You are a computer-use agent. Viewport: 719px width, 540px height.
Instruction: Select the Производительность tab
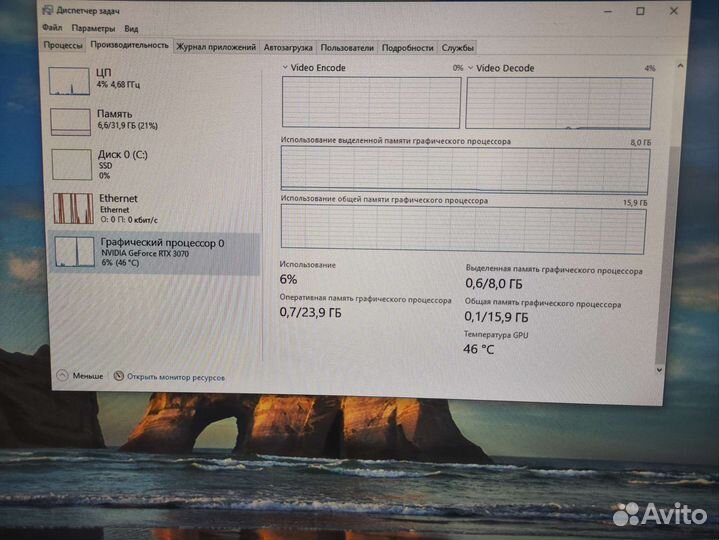pos(129,45)
